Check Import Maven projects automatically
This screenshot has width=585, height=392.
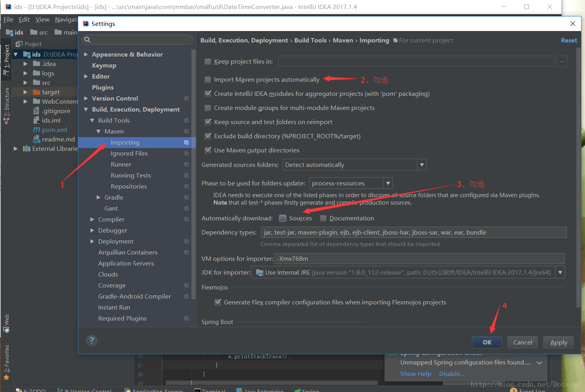click(208, 79)
